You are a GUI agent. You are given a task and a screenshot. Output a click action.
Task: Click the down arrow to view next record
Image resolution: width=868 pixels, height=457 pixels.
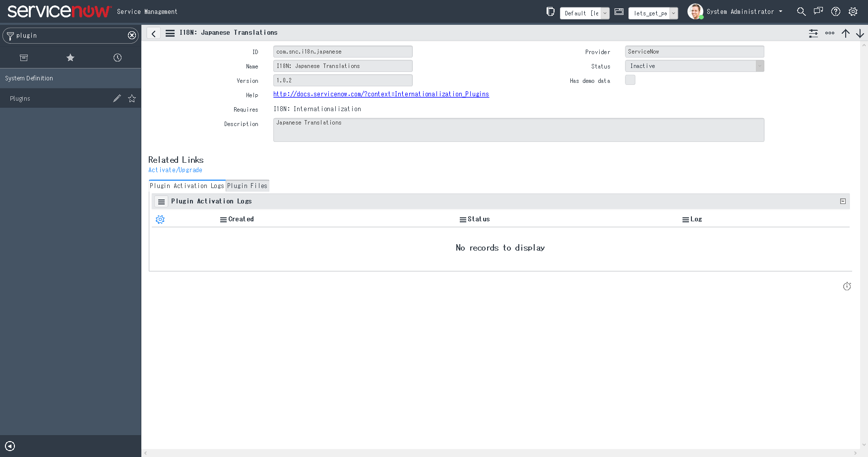tap(861, 33)
